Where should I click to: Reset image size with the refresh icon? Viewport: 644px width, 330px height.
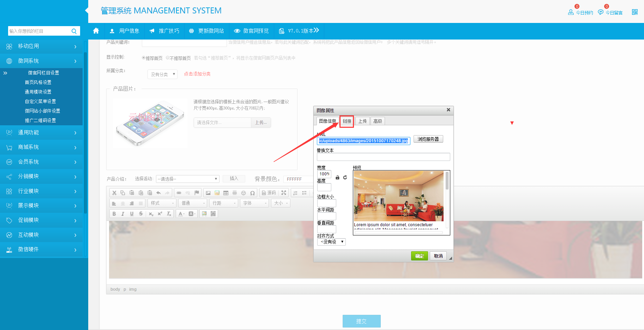coord(345,178)
